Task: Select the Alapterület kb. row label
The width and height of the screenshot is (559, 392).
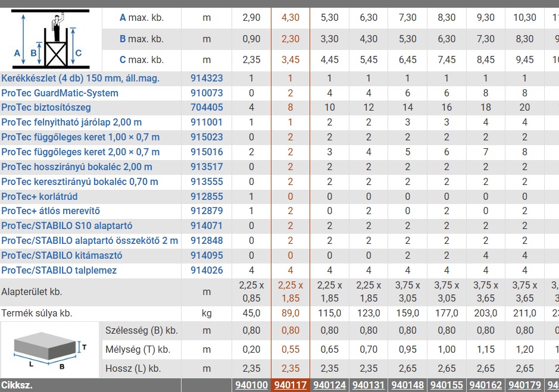Action: pyautogui.click(x=32, y=292)
